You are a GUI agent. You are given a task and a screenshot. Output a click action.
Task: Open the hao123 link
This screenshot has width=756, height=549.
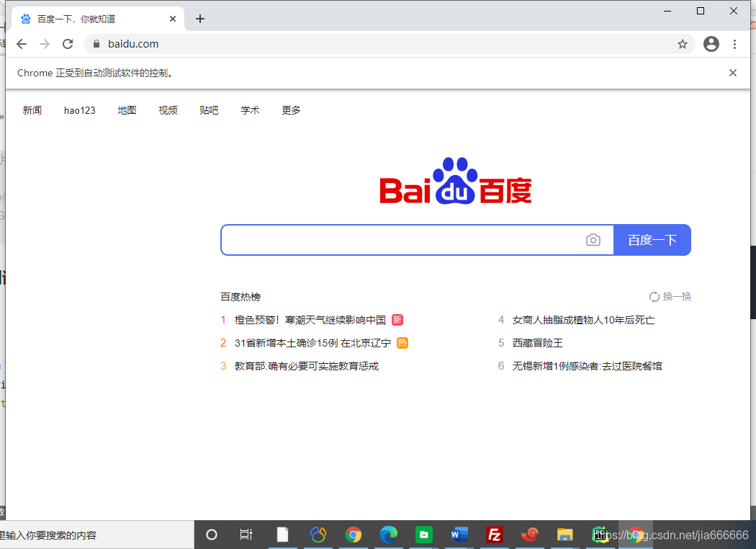point(79,110)
